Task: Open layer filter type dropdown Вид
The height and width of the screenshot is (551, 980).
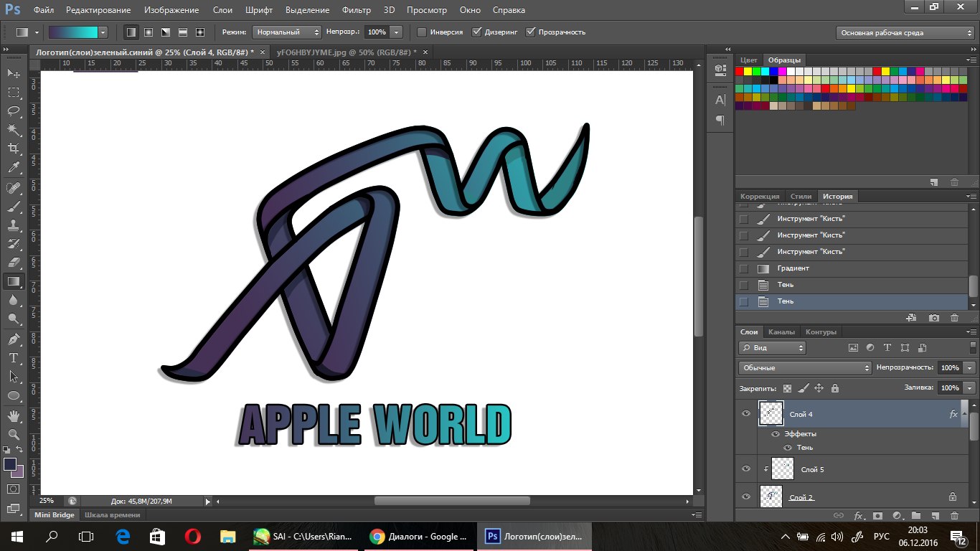Action: [772, 347]
